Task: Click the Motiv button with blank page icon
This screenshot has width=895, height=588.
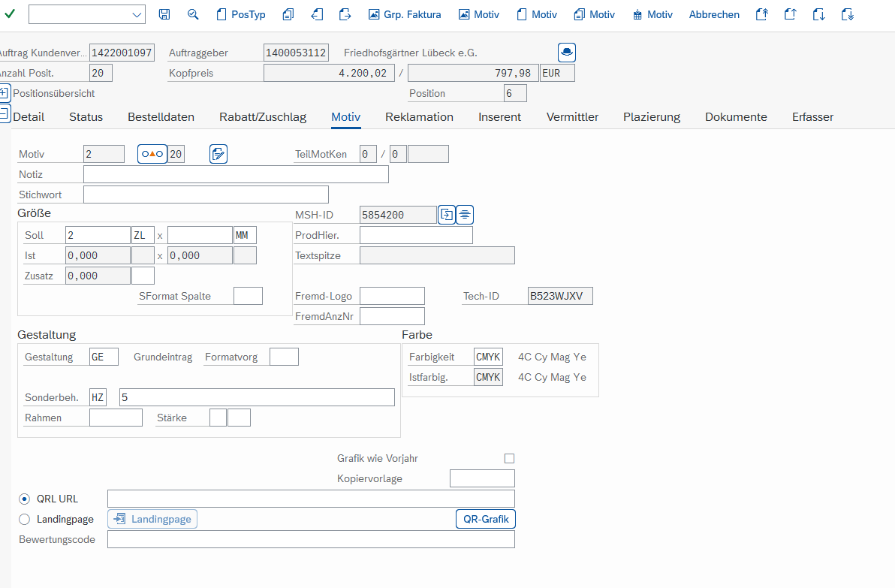Action: pyautogui.click(x=537, y=15)
